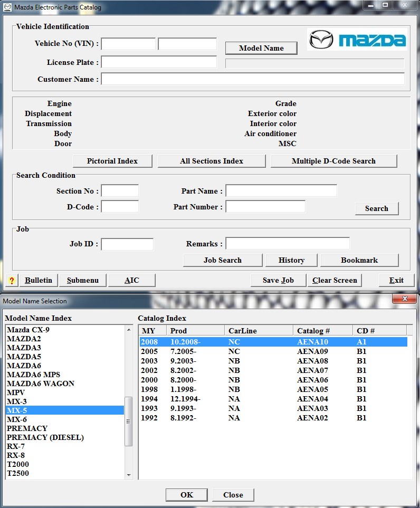
Task: Click Clear Screen button
Action: pos(335,280)
